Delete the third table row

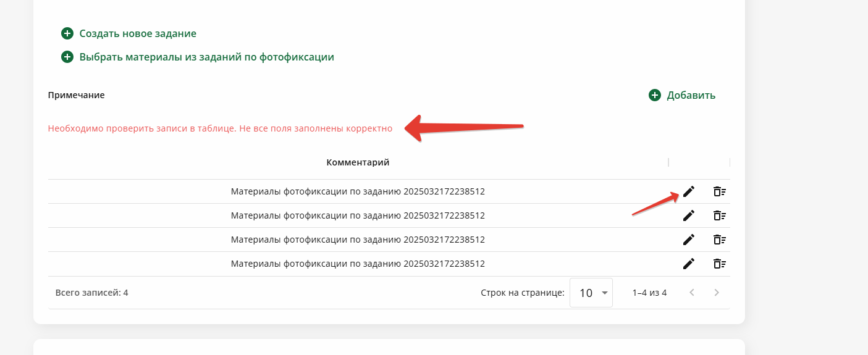click(719, 240)
